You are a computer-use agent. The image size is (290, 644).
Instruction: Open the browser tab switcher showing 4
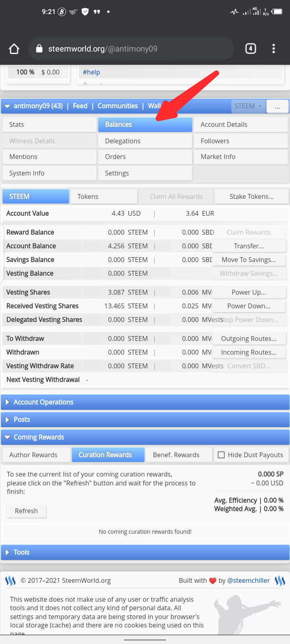tap(251, 49)
